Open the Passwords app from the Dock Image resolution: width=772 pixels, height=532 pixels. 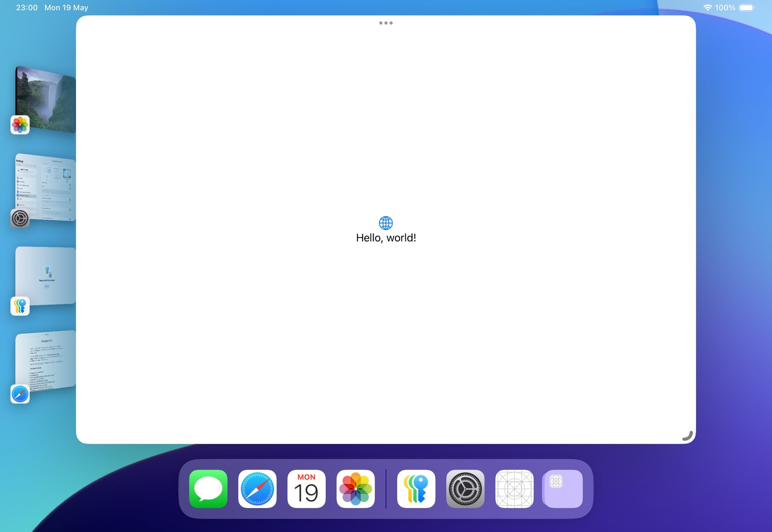(x=416, y=489)
